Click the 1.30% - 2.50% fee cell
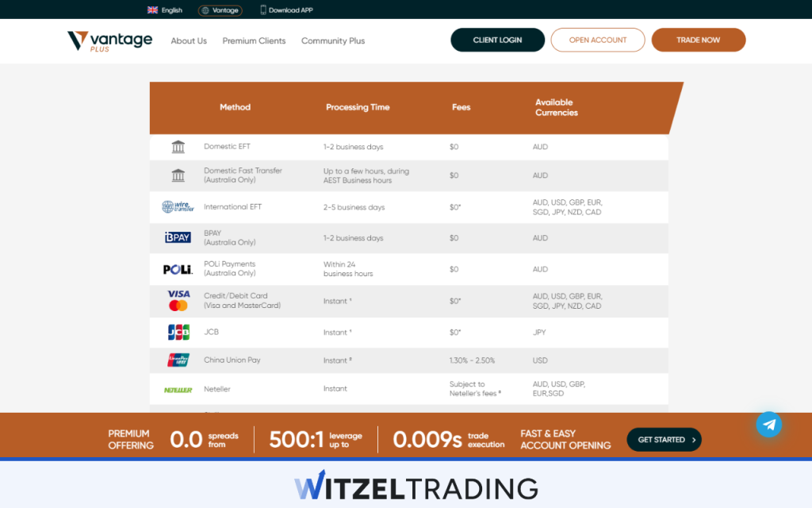Viewport: 812px width, 508px height. click(472, 360)
